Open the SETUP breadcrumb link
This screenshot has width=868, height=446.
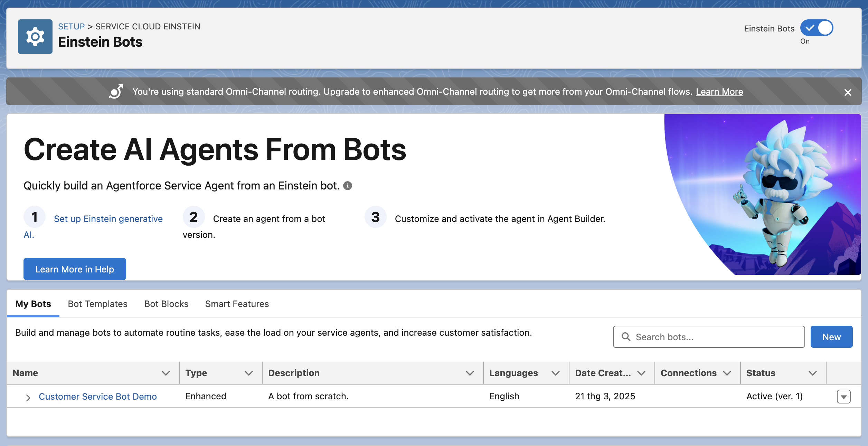pos(71,27)
